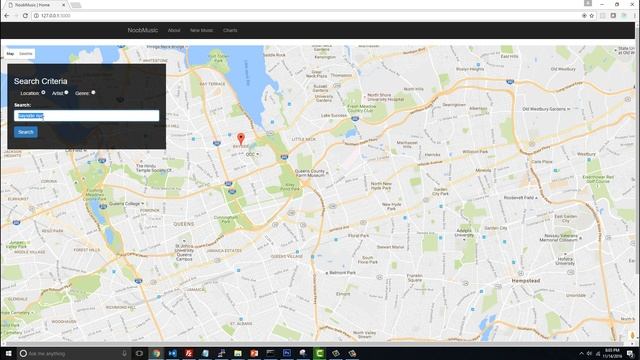Open the taskbar clock and date
The height and width of the screenshot is (360, 640).
coord(612,353)
